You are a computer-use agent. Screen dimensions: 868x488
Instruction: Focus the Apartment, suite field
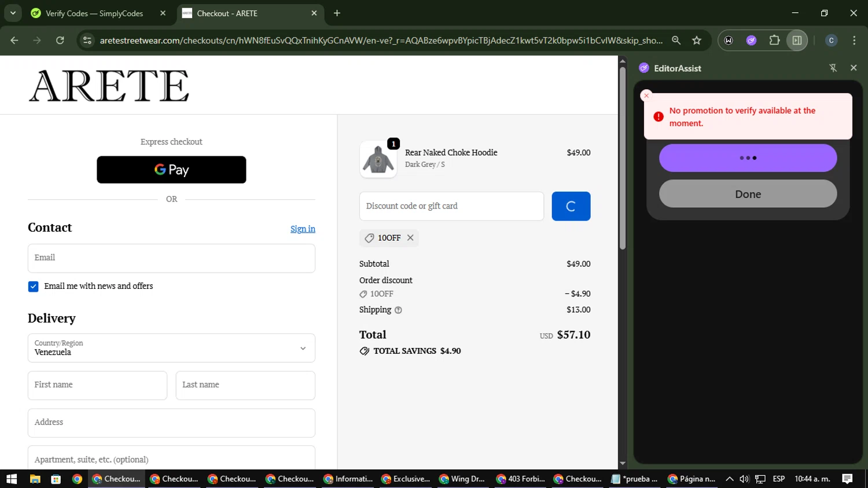pos(171,458)
